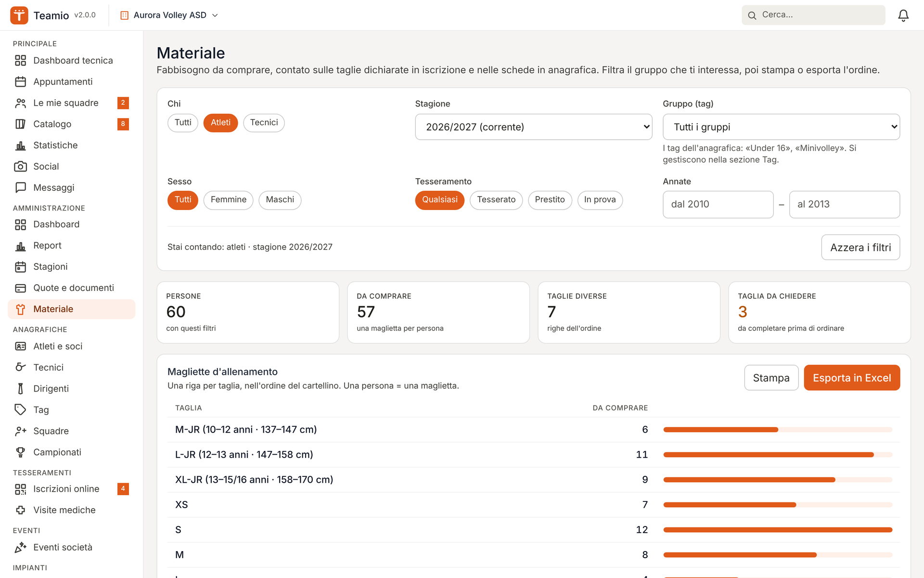The width and height of the screenshot is (924, 578).
Task: Click the Dashboard tecnica grid icon
Action: [x=20, y=60]
